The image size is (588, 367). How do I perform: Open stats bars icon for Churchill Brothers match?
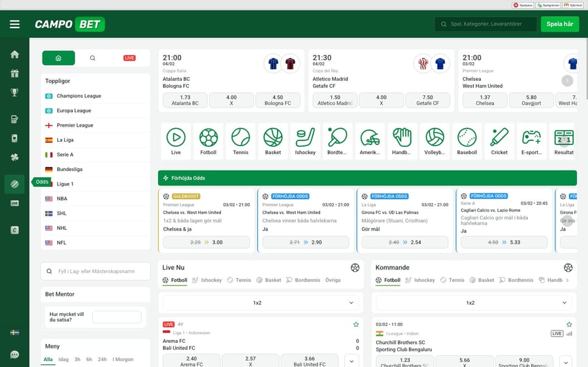tap(569, 334)
